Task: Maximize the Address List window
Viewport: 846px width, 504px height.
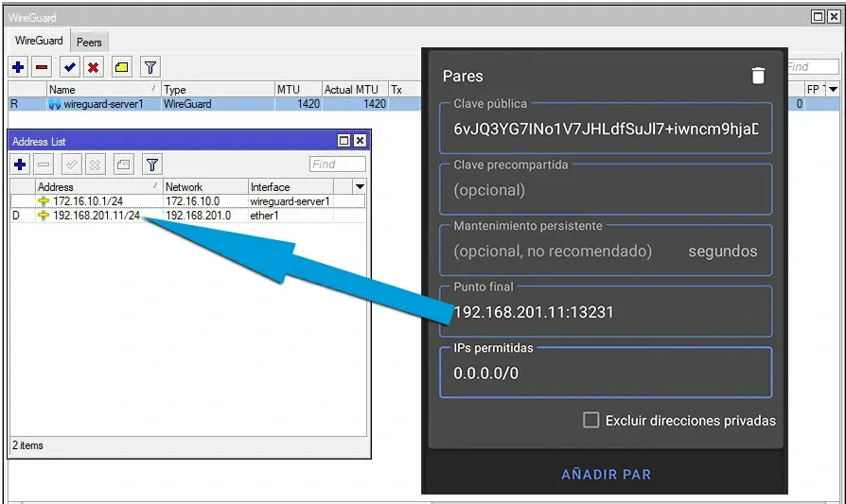Action: (x=344, y=141)
